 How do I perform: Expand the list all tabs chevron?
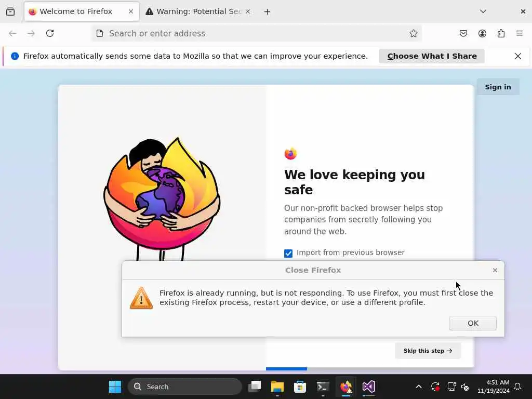coord(483,11)
